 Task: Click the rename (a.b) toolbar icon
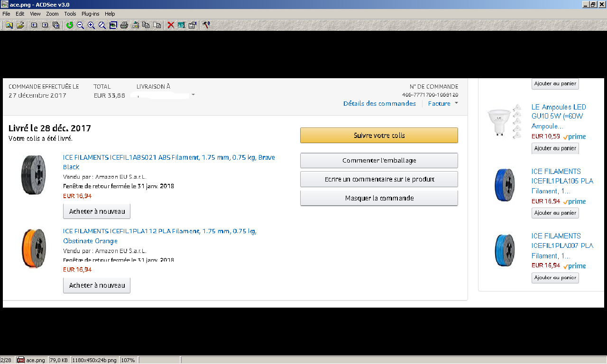coord(181,25)
